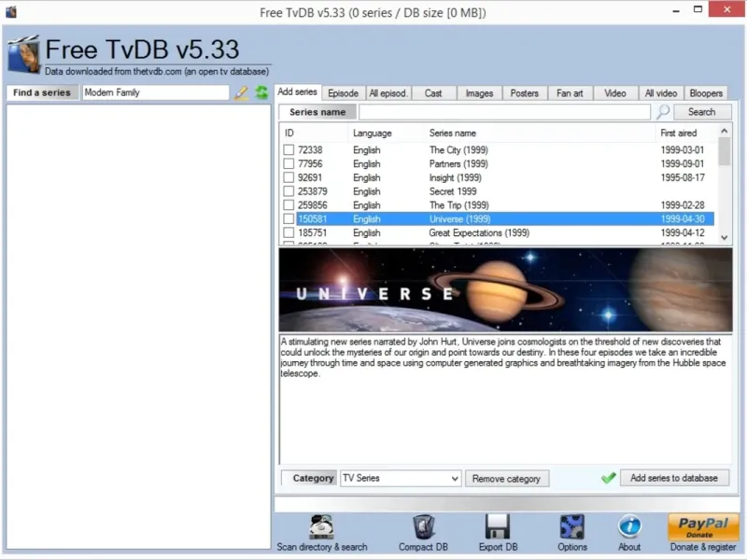Open the Fan art tab

[x=570, y=93]
